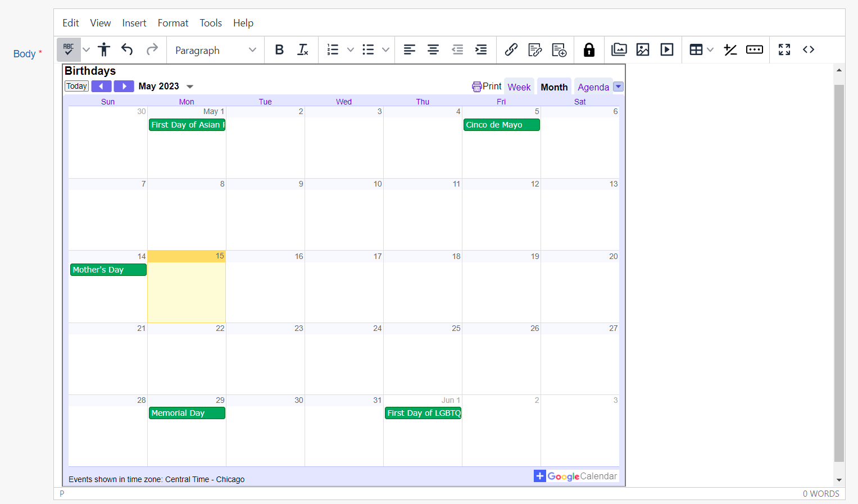Open the May 2023 date picker

pos(166,87)
